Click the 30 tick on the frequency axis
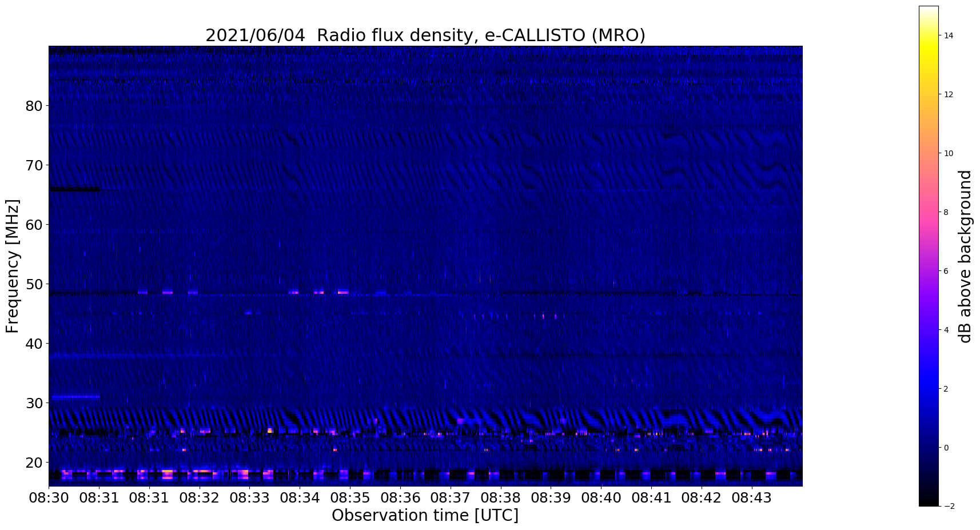Viewport: 980px width, 530px height. coord(35,403)
